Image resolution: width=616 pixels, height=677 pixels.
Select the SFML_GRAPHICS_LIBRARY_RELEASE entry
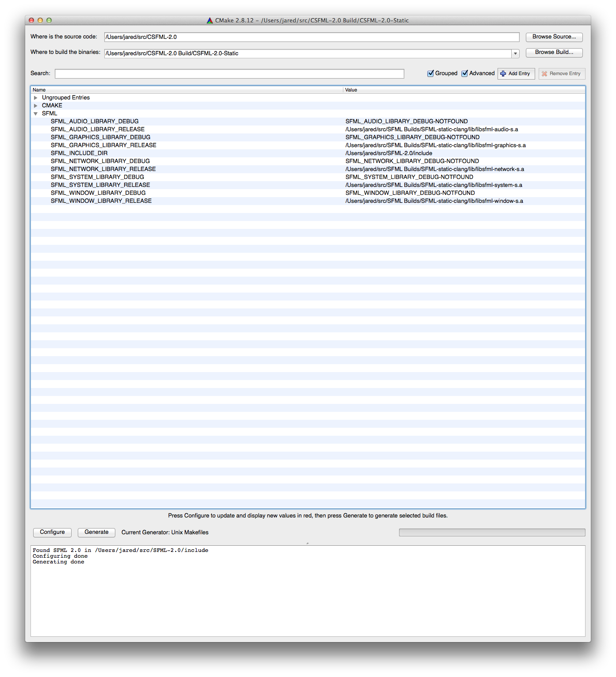click(103, 145)
